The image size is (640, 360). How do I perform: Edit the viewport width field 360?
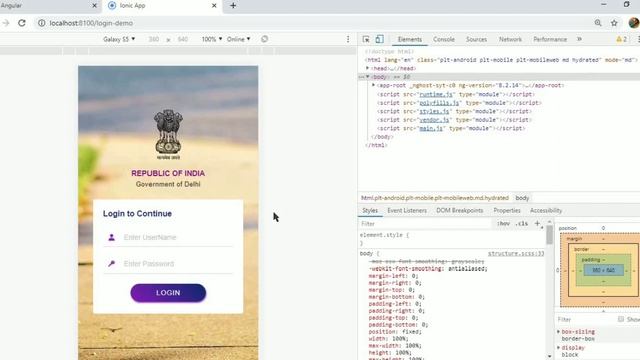tap(154, 39)
